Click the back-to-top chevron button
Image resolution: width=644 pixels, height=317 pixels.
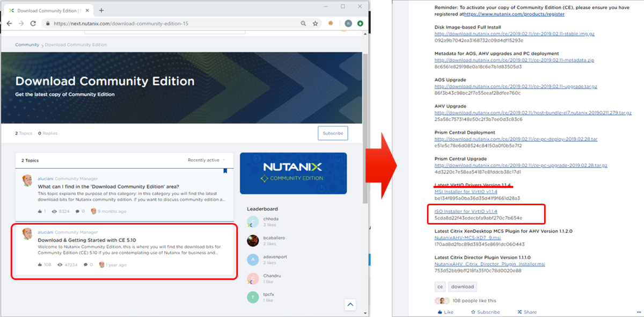(x=350, y=305)
